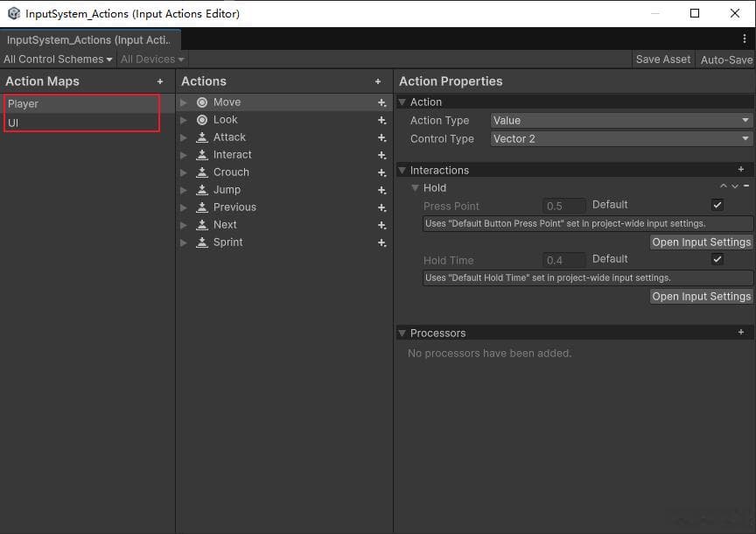Click the Crouch action button icon
This screenshot has width=756, height=534.
coord(202,172)
